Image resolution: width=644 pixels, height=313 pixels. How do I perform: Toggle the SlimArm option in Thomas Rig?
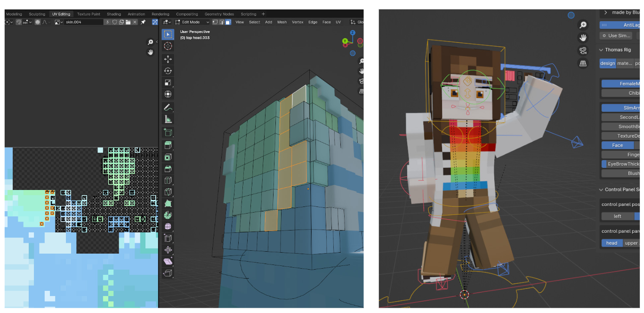[x=621, y=108]
